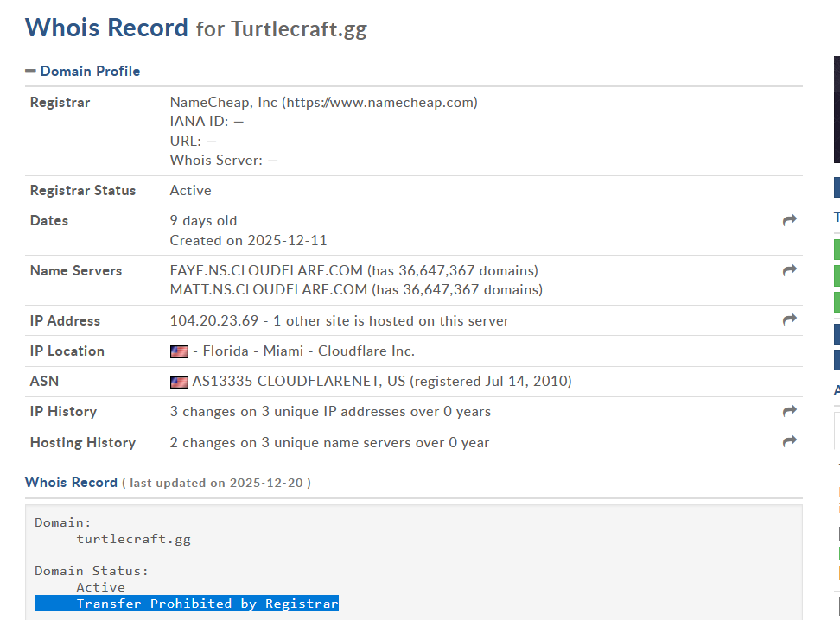Click the 'Whois Server: —' line
This screenshot has width=840, height=620.
[x=224, y=160]
